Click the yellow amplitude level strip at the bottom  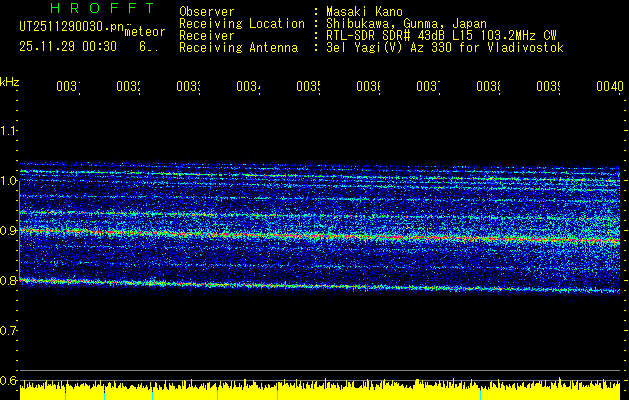(320, 390)
